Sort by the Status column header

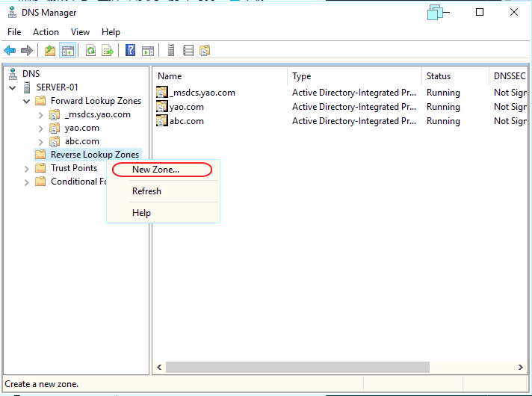455,76
